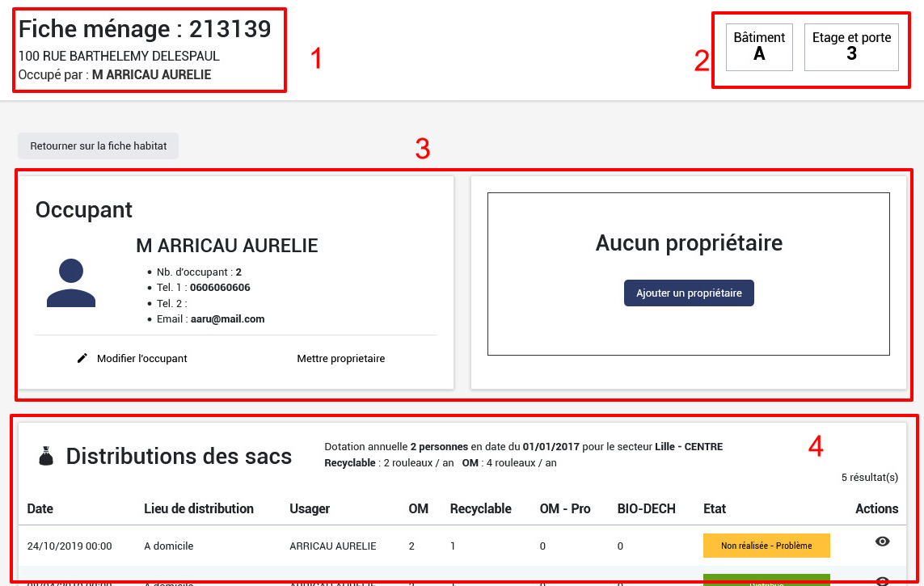Screen dimensions: 924x586
Task: Click the green 'Distribué' status badge
Action: coord(766,581)
